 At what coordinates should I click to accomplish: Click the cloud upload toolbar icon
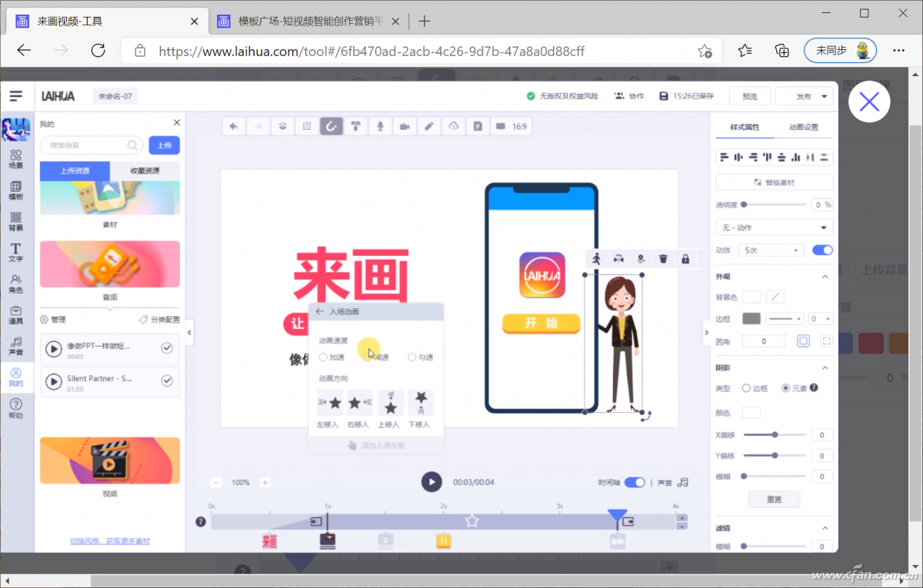(x=454, y=126)
